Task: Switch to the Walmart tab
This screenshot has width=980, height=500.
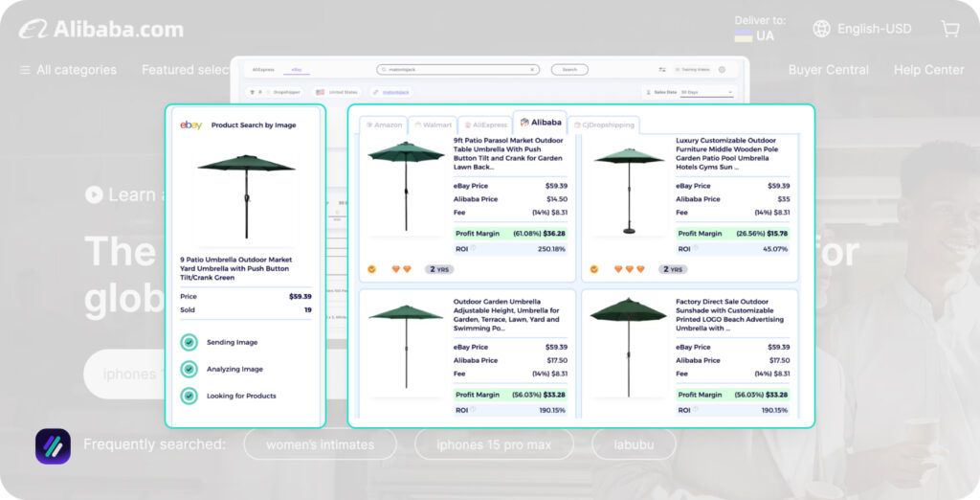Action: coord(434,125)
